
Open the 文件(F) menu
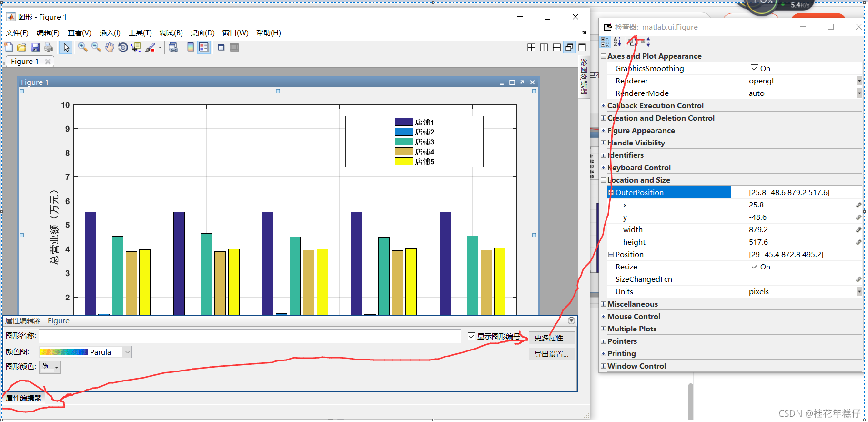coord(17,33)
